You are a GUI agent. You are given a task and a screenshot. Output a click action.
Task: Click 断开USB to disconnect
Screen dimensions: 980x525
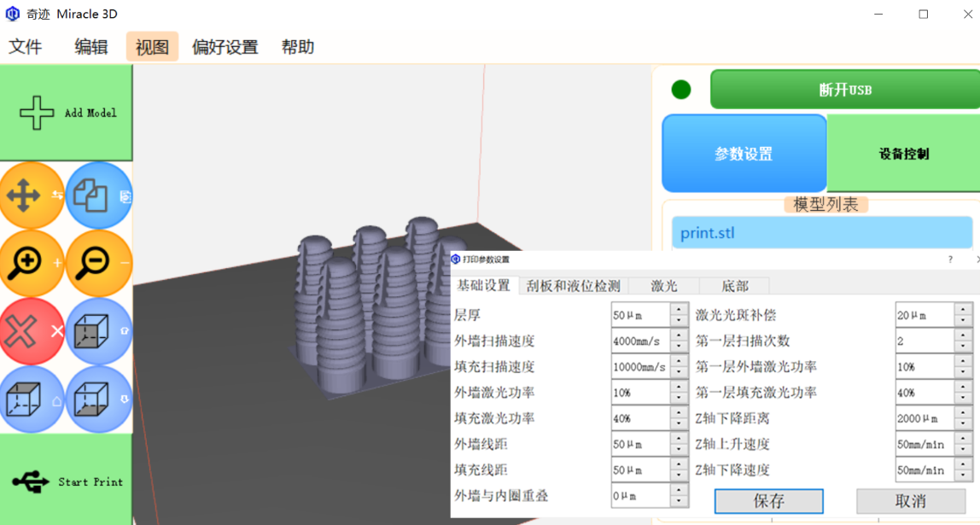[x=844, y=90]
